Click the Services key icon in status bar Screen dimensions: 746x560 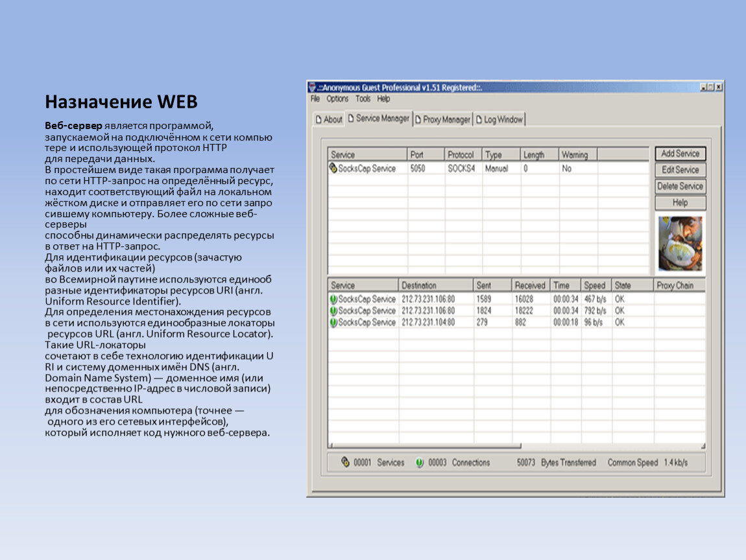345,462
